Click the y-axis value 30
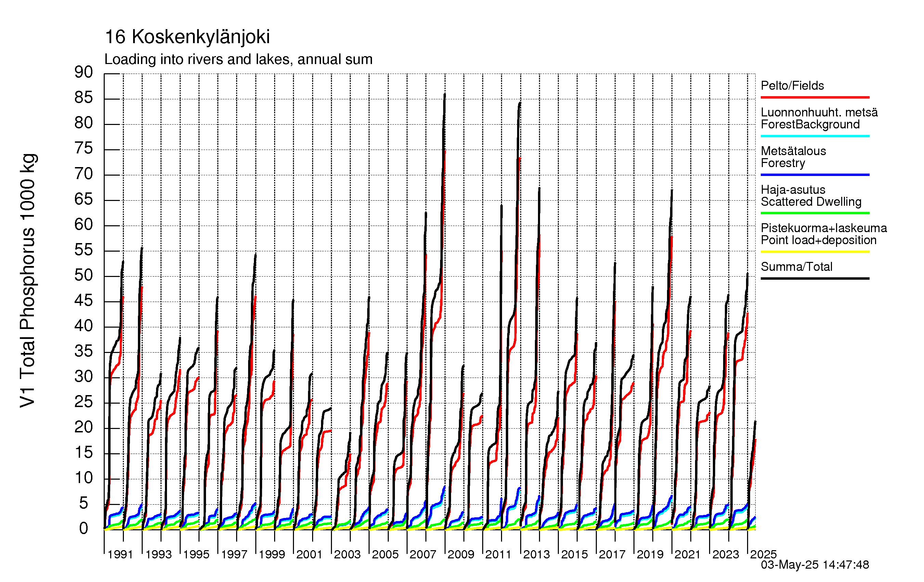The height and width of the screenshot is (582, 924). pos(84,377)
